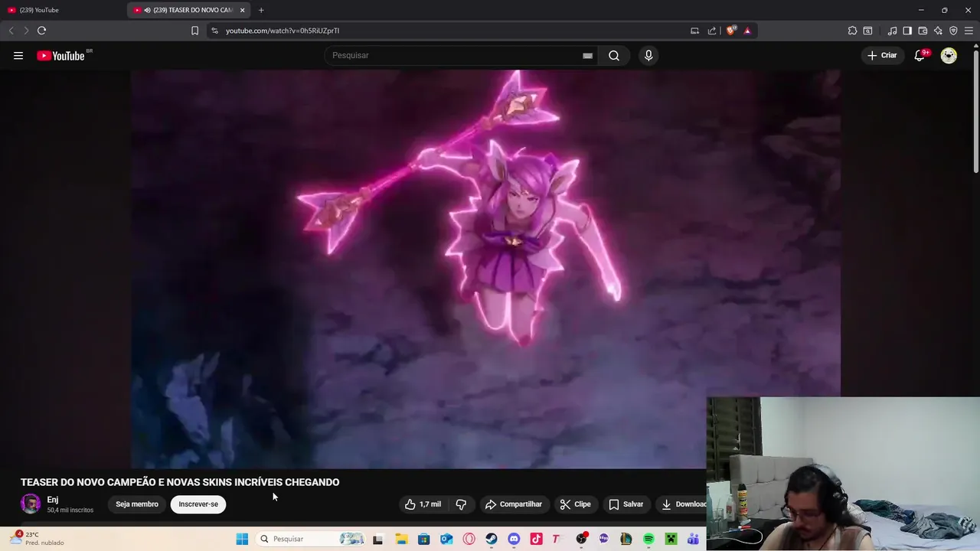Open File Explorer from the taskbar

pos(401,539)
